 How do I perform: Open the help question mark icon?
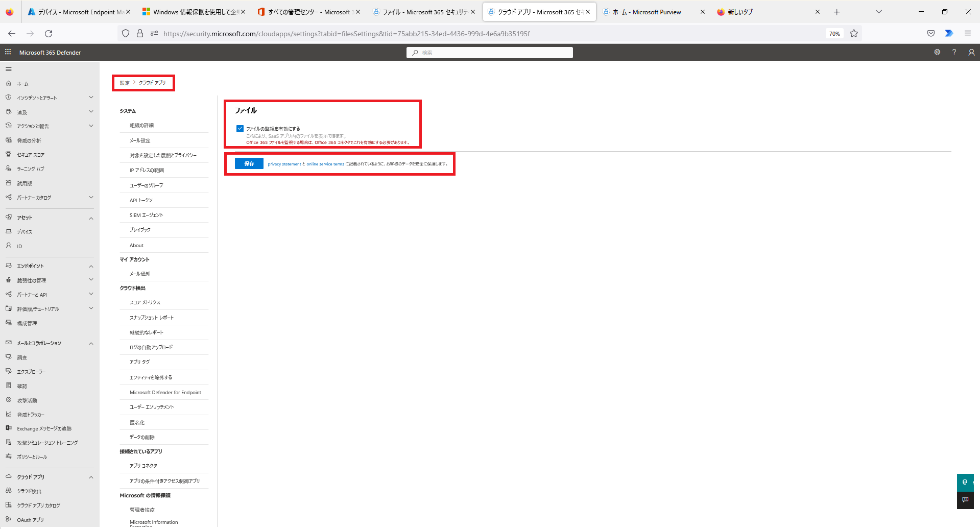(x=954, y=52)
